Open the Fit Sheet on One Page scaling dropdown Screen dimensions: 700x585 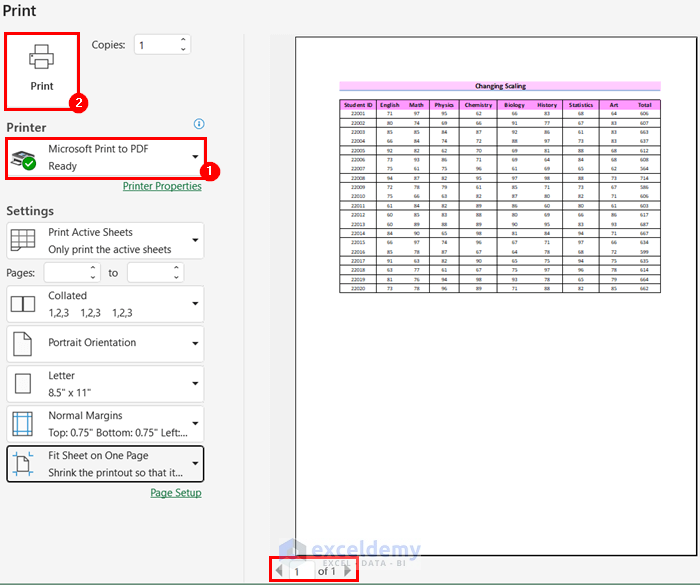105,464
